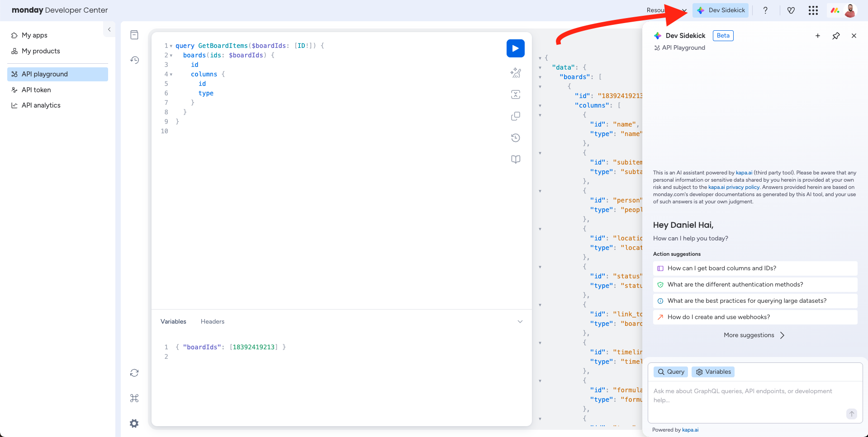This screenshot has height=437, width=868.
Task: Toggle the Variables context chip in Sidekick
Action: click(713, 372)
